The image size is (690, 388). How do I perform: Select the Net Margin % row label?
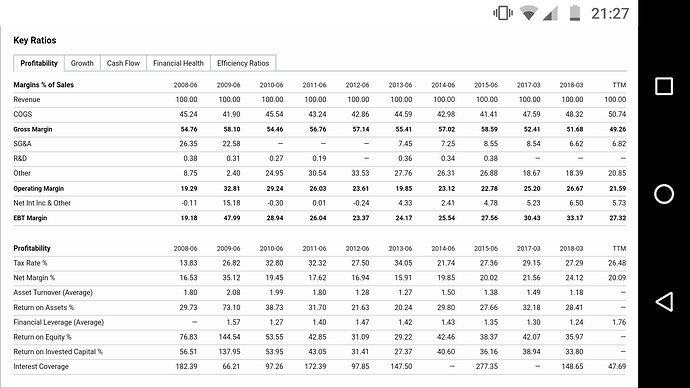[34, 278]
